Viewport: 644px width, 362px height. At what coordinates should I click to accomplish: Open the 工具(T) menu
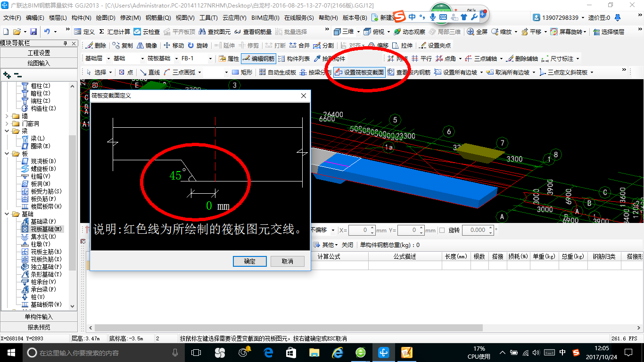[x=208, y=18]
